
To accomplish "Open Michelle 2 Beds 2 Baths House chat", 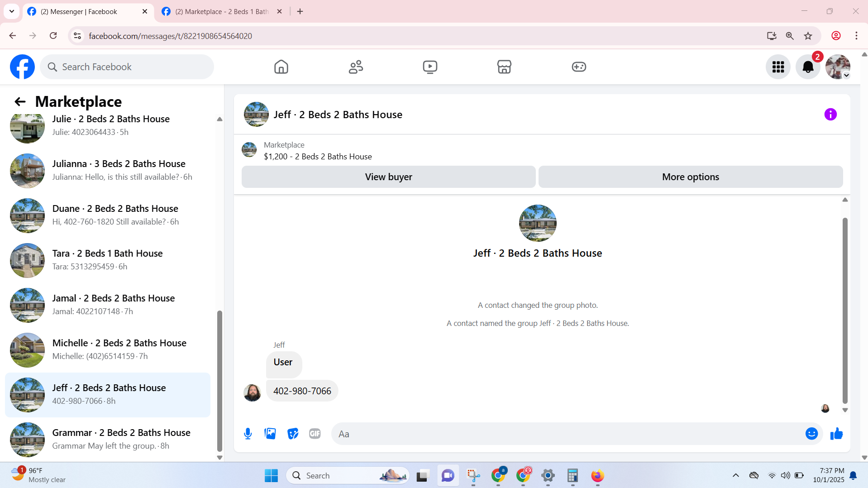I will tap(108, 349).
